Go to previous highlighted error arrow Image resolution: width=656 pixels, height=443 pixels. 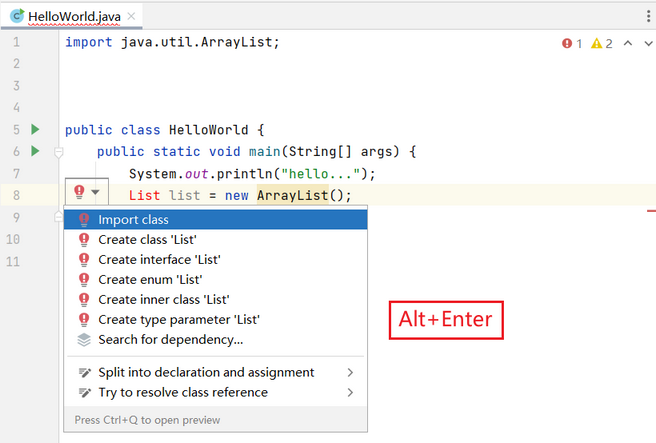coord(628,43)
